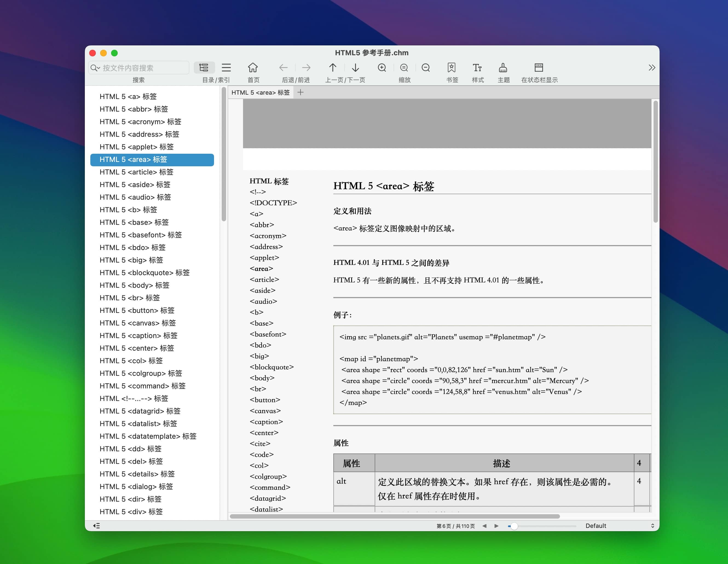Show the table of contents tree view

pyautogui.click(x=204, y=68)
